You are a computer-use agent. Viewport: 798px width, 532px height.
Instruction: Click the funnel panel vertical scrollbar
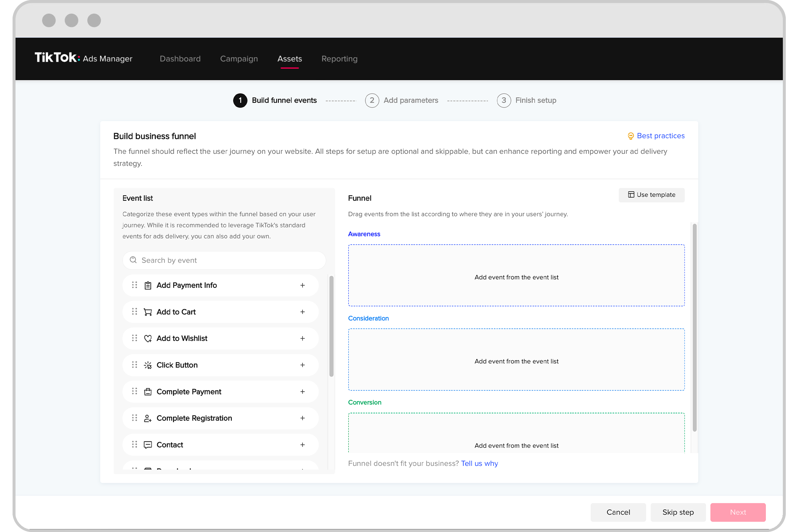[x=695, y=327]
